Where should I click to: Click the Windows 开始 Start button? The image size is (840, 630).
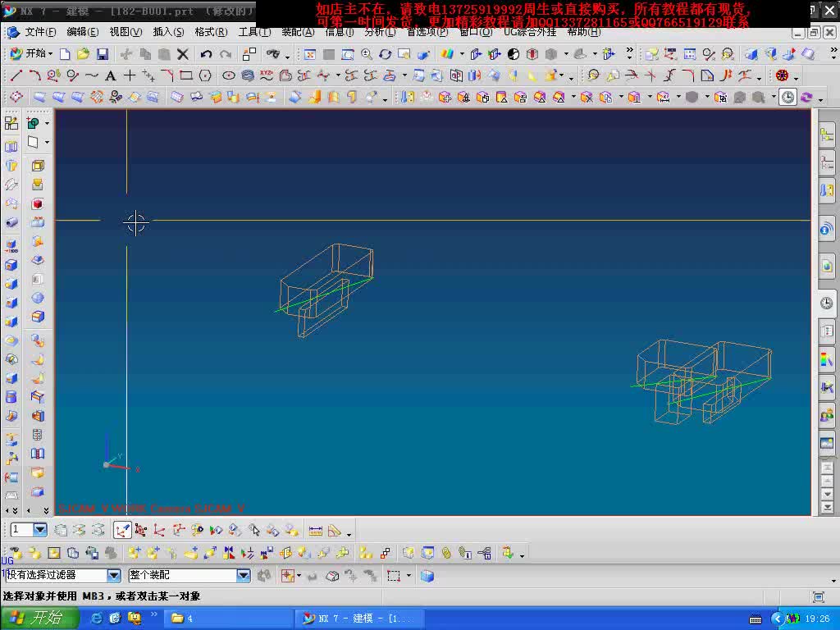[39, 619]
